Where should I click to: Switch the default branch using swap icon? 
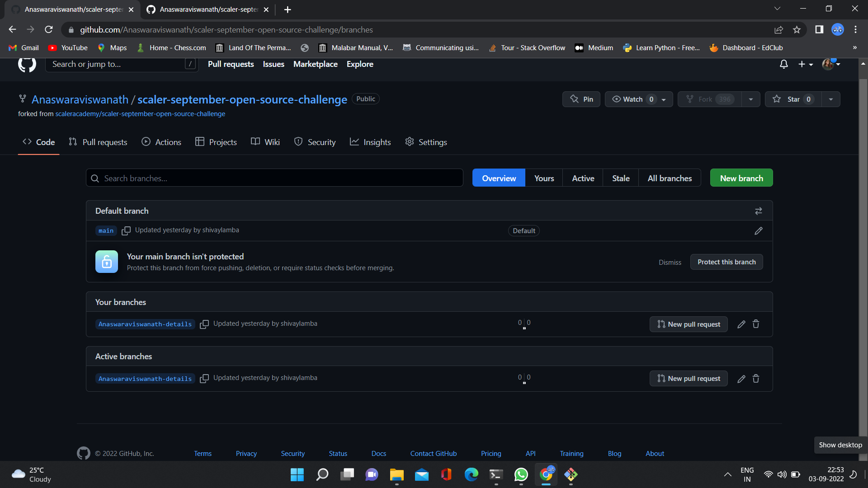758,211
